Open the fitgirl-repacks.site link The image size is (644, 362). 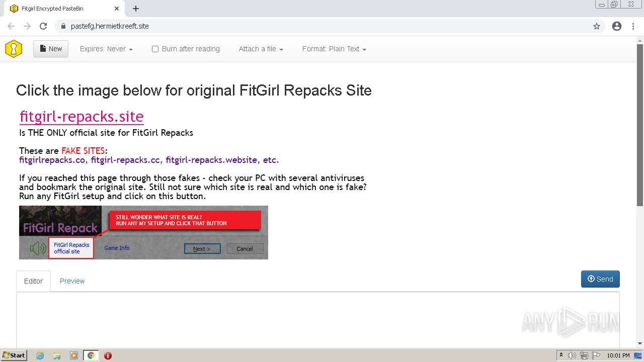point(82,116)
